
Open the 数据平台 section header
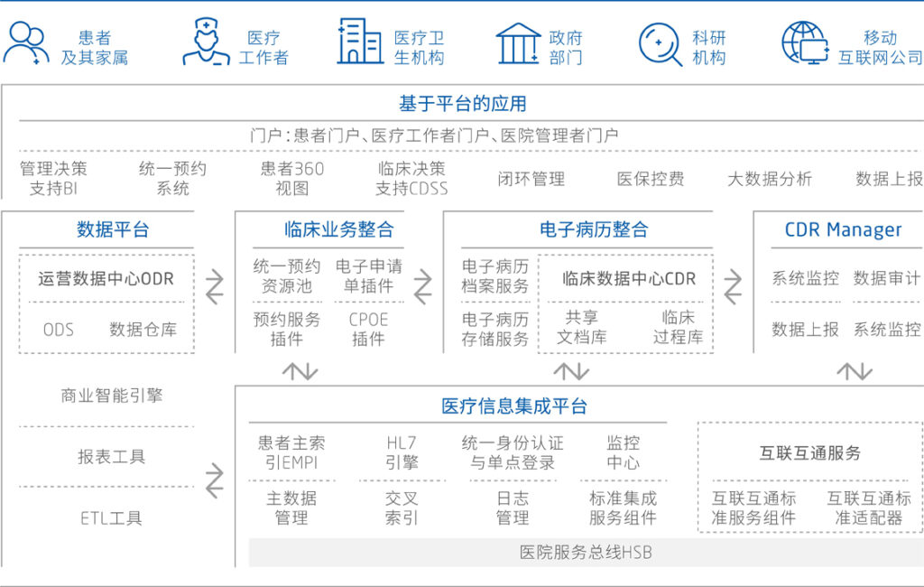pyautogui.click(x=113, y=229)
